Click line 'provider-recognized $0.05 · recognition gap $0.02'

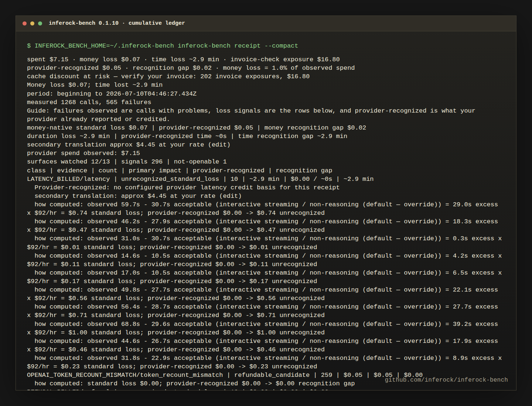tap(191, 68)
